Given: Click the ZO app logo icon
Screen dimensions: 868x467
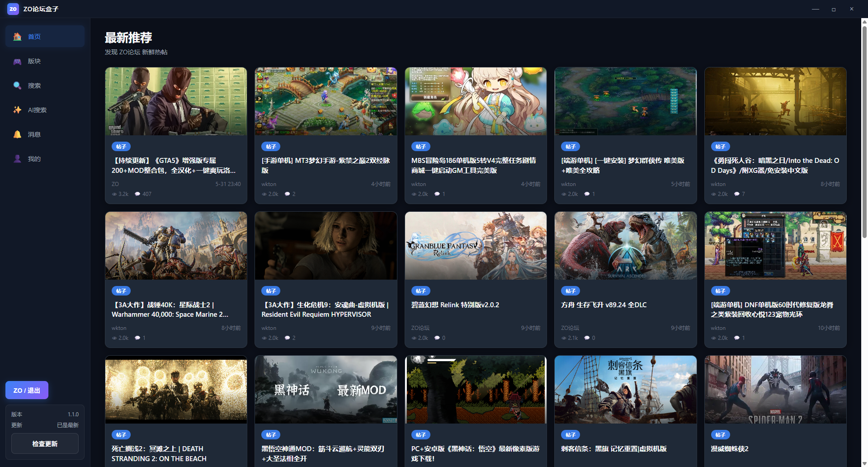Looking at the screenshot, I should (13, 9).
